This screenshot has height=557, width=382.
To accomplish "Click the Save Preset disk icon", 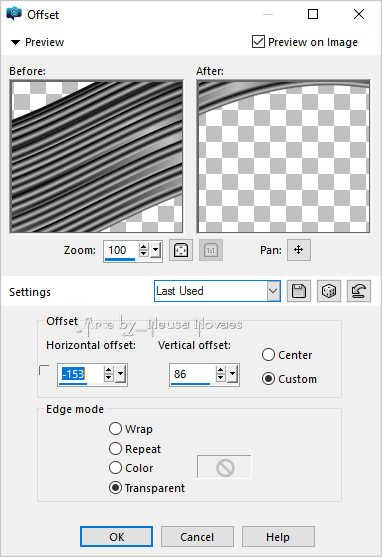I will coord(298,291).
